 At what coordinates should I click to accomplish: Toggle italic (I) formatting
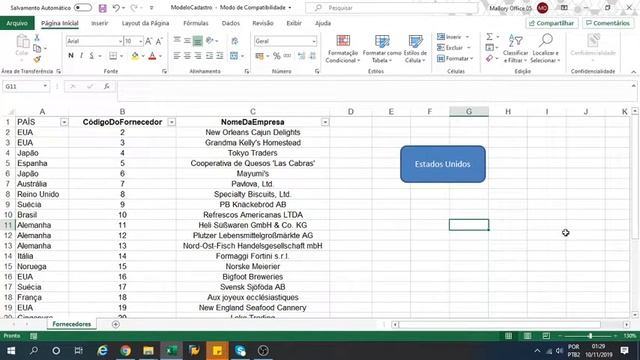(81, 56)
